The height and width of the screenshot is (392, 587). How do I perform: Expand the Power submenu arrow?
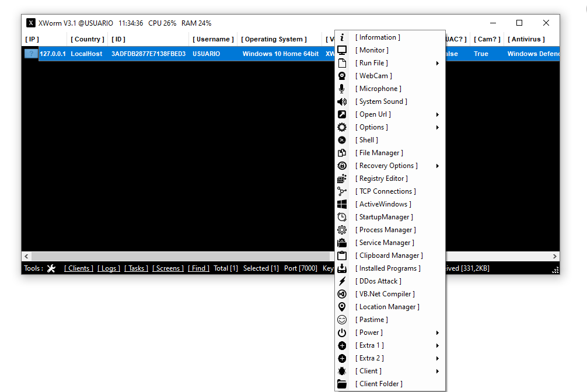(437, 333)
